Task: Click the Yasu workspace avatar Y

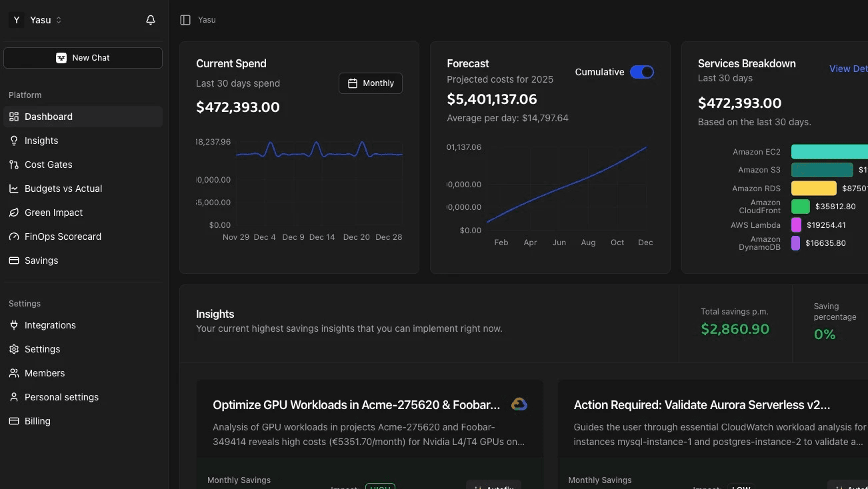Action: [17, 20]
